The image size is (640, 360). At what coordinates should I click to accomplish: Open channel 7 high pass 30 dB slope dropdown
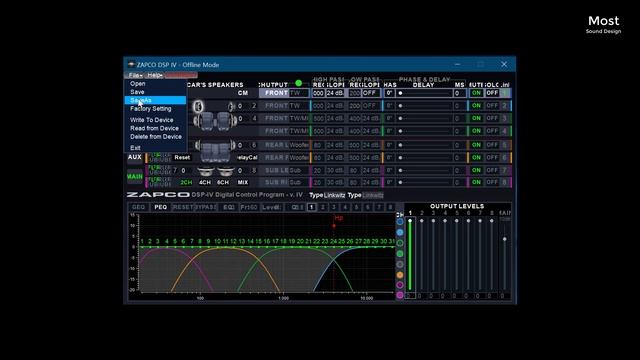tap(335, 170)
